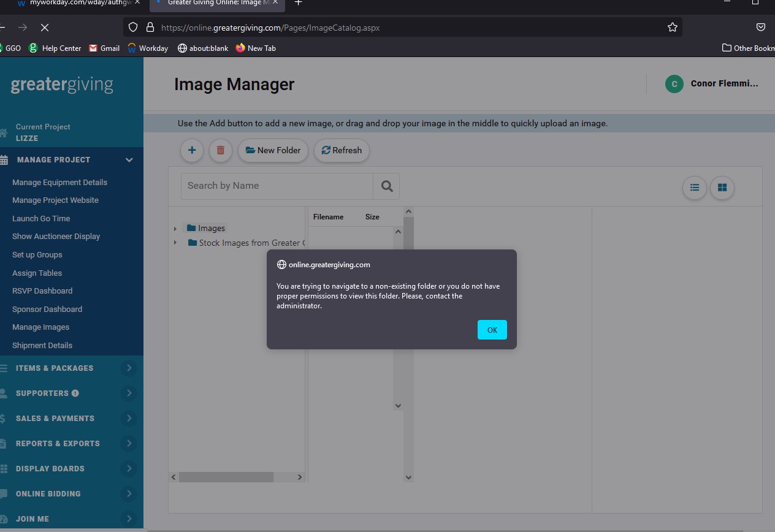Click the greatergiving logo
Image resolution: width=775 pixels, height=532 pixels.
[x=62, y=85]
